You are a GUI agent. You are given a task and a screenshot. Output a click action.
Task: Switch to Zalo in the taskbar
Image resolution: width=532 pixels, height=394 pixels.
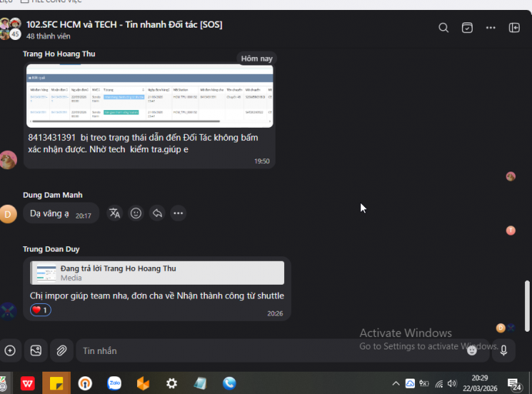(x=115, y=383)
